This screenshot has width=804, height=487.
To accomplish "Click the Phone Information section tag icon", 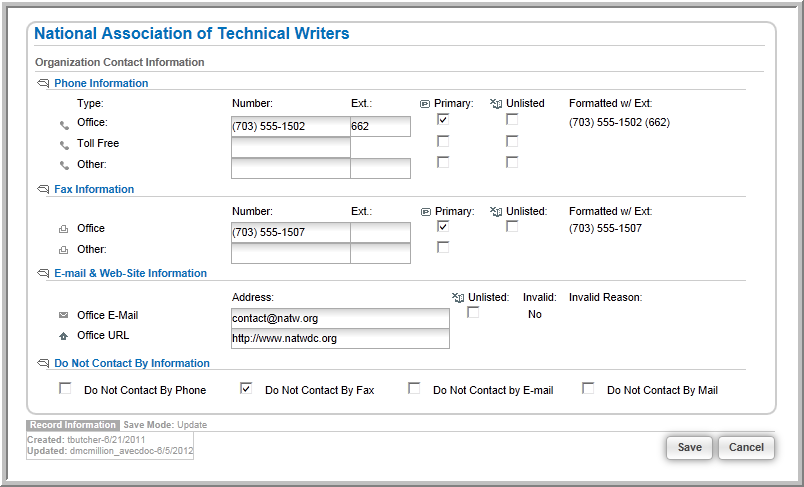I will tap(43, 83).
